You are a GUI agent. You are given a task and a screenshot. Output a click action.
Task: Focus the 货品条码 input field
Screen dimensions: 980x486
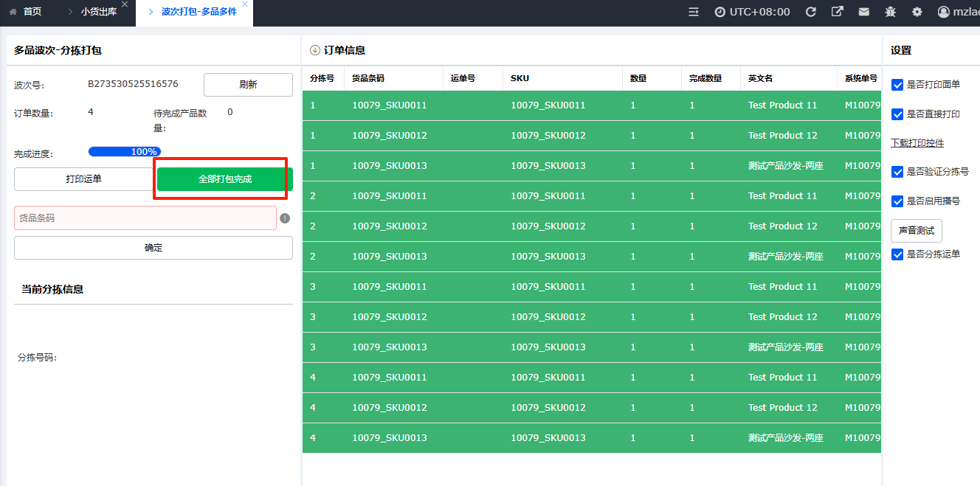pos(145,218)
